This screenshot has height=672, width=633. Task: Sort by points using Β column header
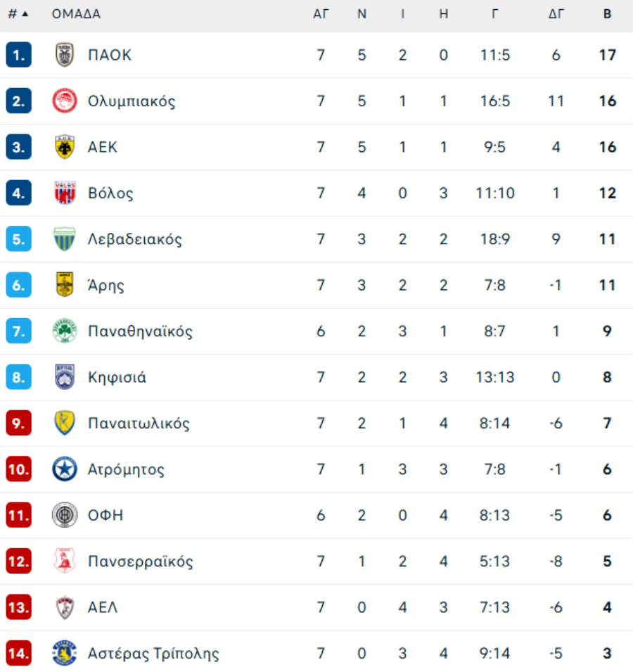click(607, 14)
